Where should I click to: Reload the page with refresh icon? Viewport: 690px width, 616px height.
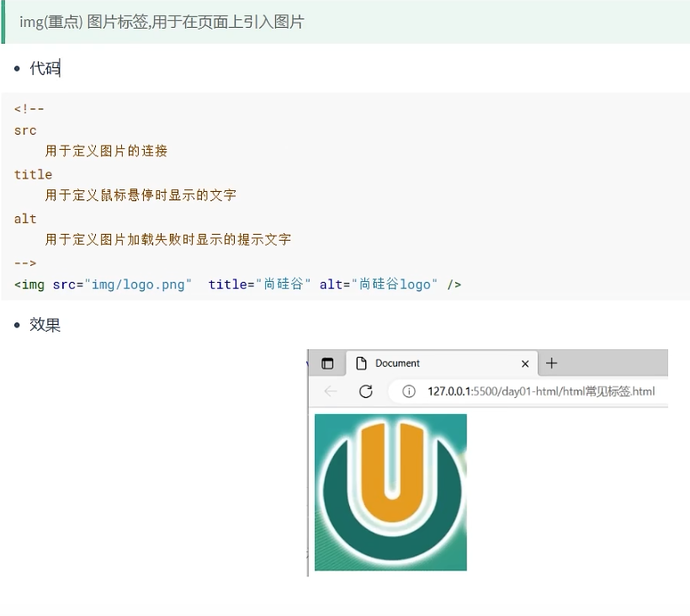click(x=366, y=391)
